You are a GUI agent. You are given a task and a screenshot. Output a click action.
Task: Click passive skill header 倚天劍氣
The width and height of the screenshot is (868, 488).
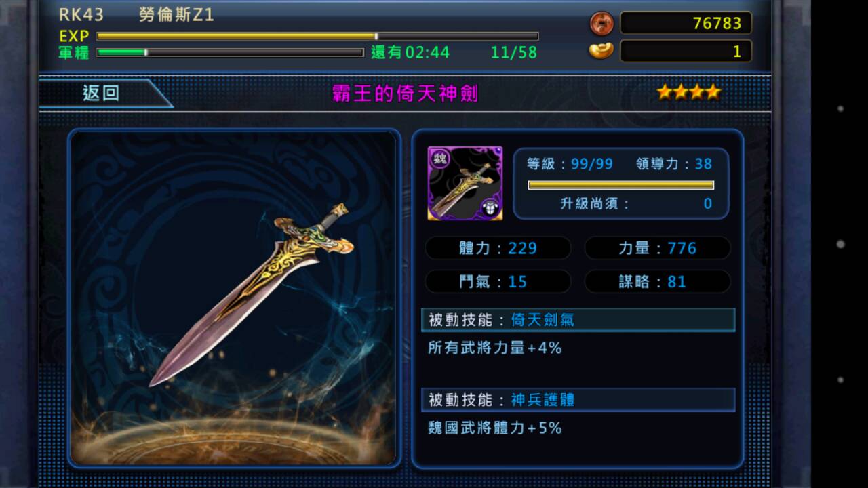[578, 320]
